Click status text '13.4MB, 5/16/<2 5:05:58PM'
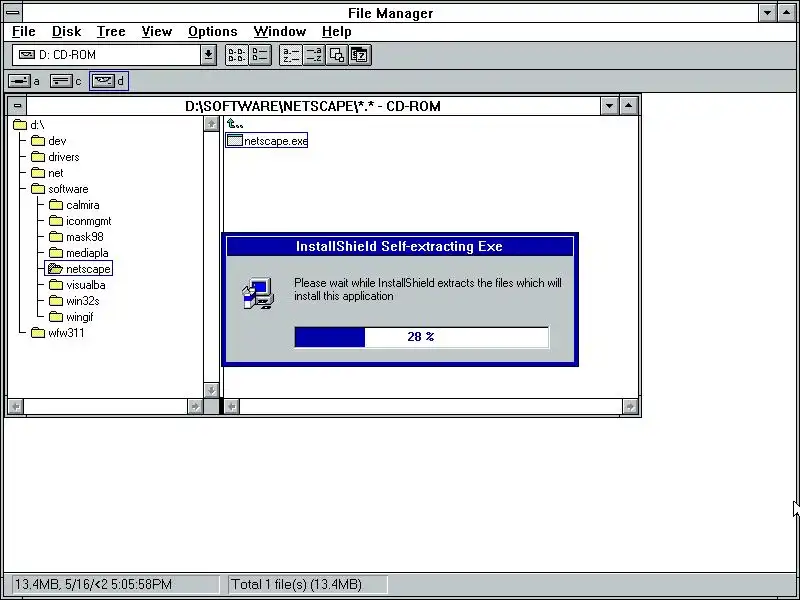Viewport: 800px width, 600px height. point(93,584)
